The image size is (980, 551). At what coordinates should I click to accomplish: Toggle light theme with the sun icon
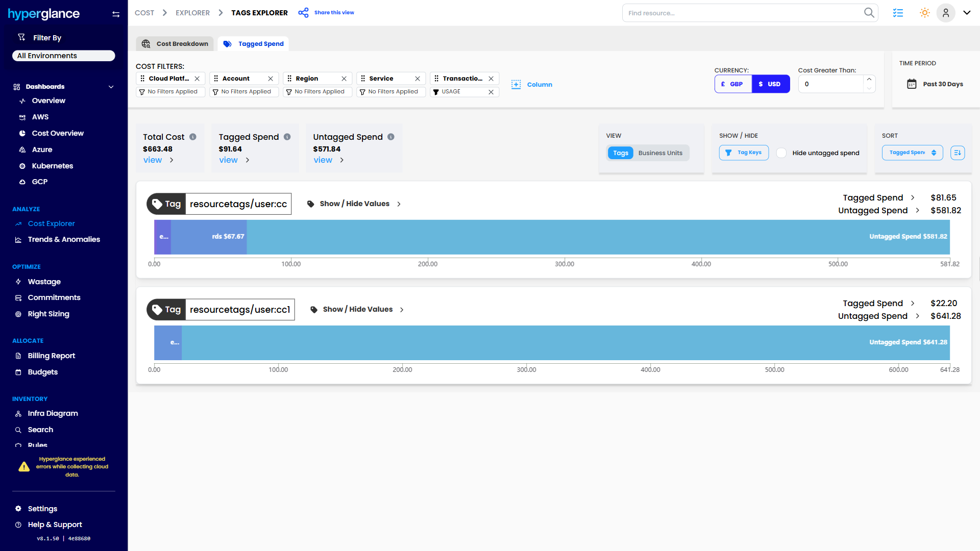(924, 13)
